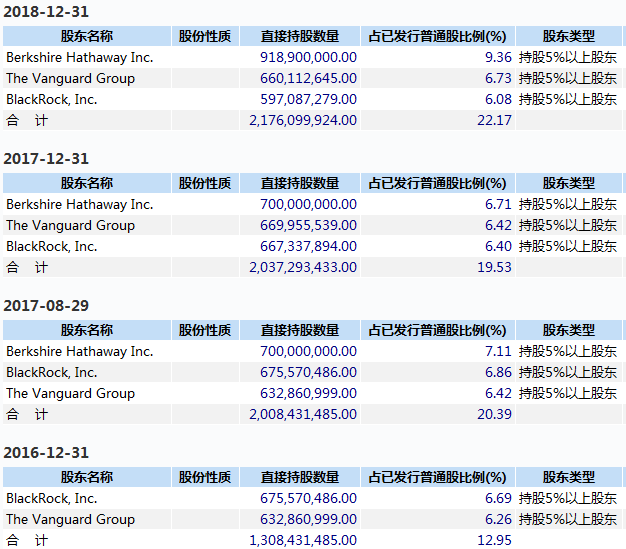Click 直接持股数量 header in 2017-12-31 table
The image size is (626, 549).
300,183
